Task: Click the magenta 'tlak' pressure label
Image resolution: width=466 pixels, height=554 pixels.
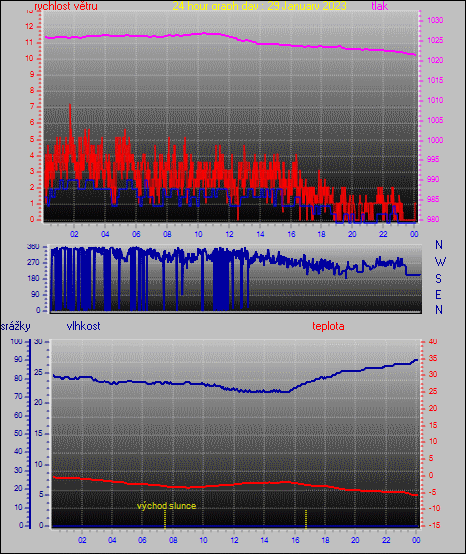Action: tap(380, 6)
